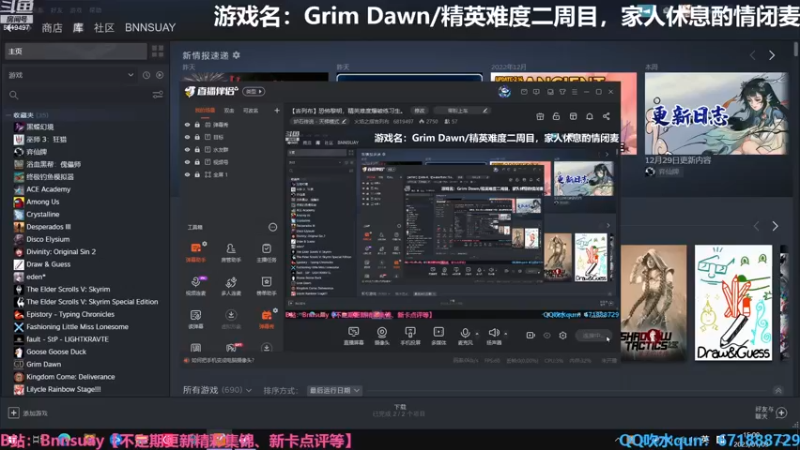This screenshot has width=800, height=450.
Task: Open Steam 库 tab
Action: coord(78,28)
